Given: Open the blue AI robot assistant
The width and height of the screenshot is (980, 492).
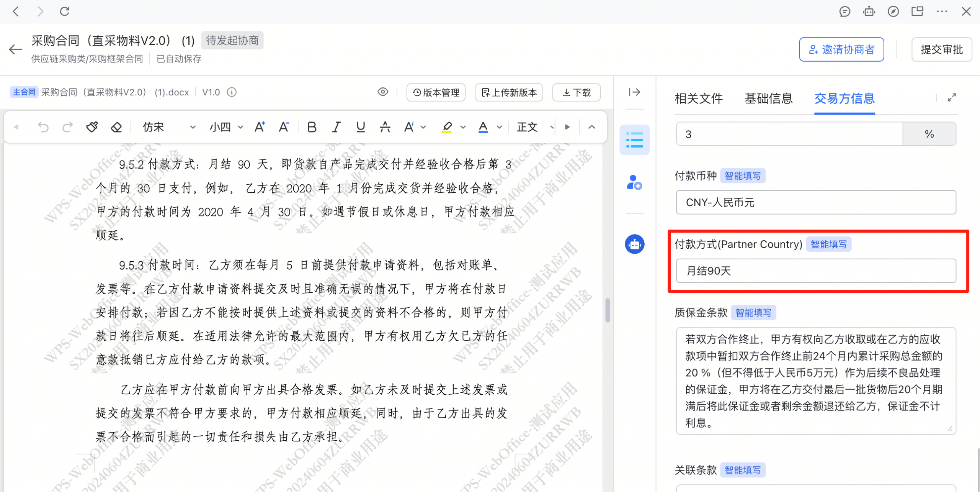Looking at the screenshot, I should click(x=634, y=244).
